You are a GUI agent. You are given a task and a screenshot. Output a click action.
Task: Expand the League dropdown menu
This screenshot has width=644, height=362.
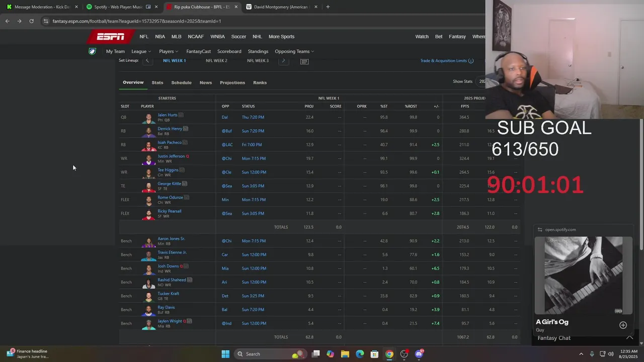click(x=141, y=51)
